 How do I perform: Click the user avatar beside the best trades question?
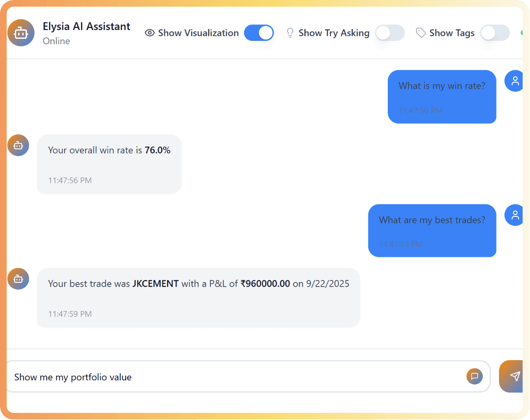(514, 215)
